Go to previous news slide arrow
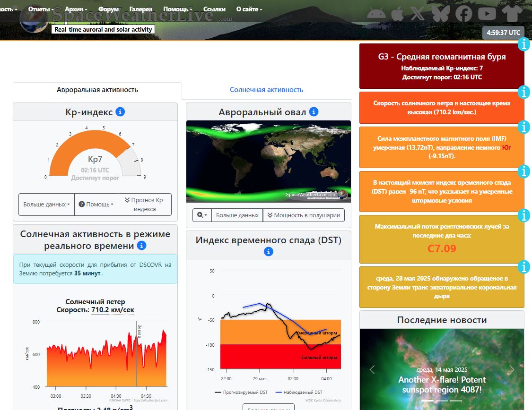The image size is (532, 410). pyautogui.click(x=372, y=369)
